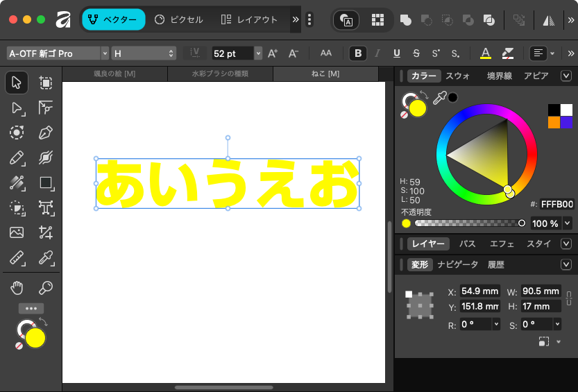
Task: Switch to the ピクセル (Pixel) studio
Action: point(178,19)
